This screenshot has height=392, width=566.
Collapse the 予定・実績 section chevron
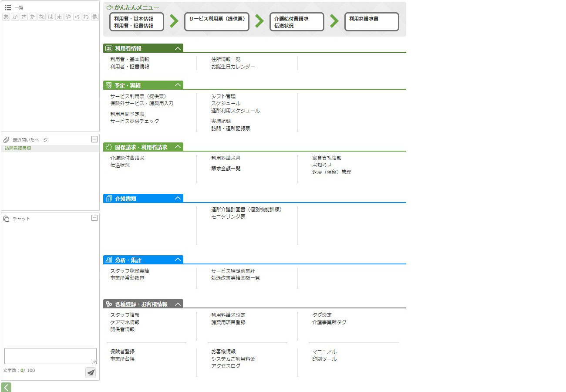point(178,85)
